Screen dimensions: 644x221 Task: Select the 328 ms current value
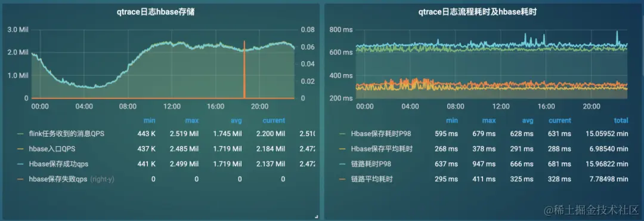coord(559,179)
